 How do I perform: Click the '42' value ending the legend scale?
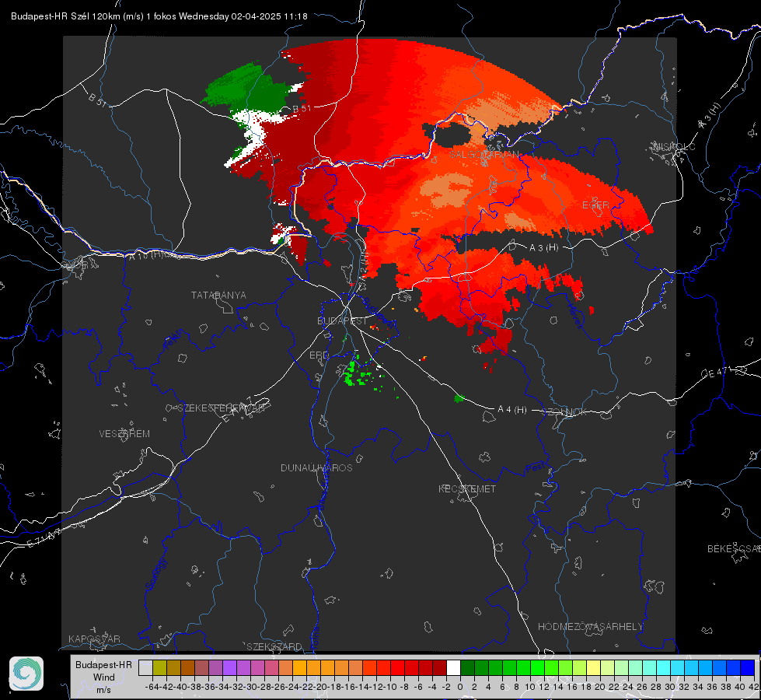point(753,687)
